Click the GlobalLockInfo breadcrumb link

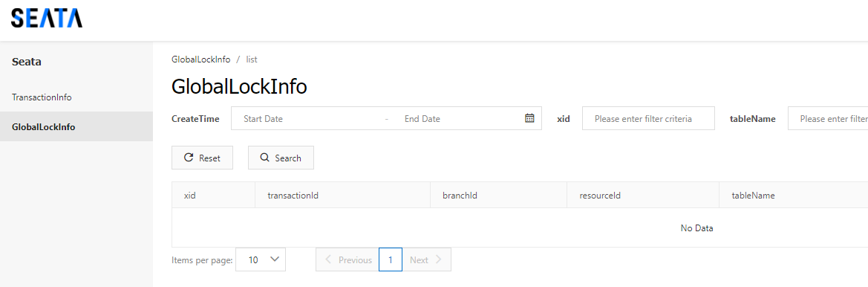coord(201,59)
